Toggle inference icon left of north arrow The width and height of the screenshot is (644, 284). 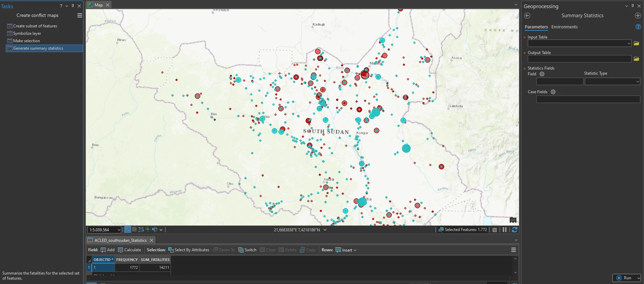(x=148, y=230)
